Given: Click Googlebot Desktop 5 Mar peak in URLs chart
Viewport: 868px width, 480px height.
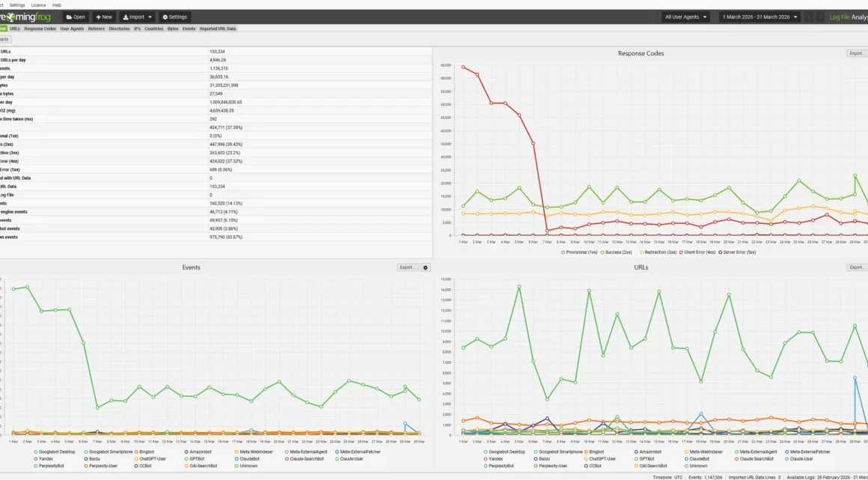Looking at the screenshot, I should click(519, 287).
